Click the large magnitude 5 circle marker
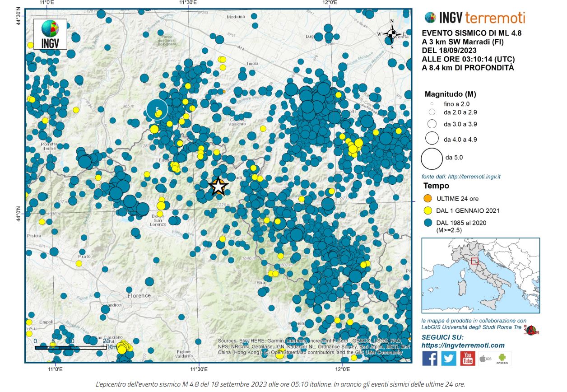 pos(157,109)
